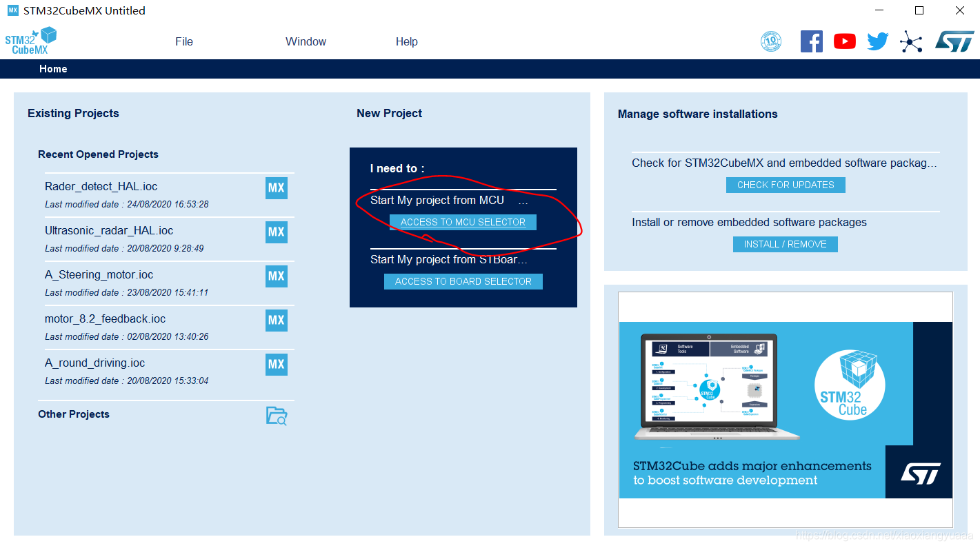Open recent project A_Steering_motor.ioc
980x548 pixels.
[99, 275]
